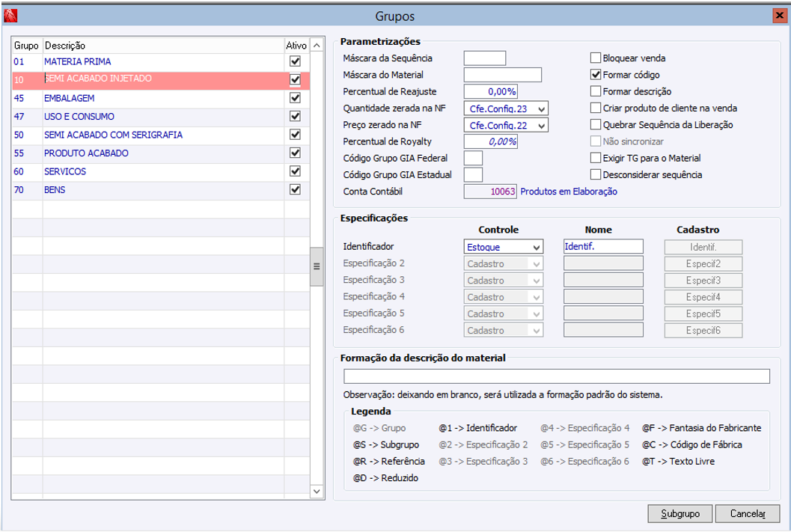Viewport: 791px width, 532px height.
Task: Select SEMI ACABADO COM SERIGRAFIA row
Action: pyautogui.click(x=161, y=135)
